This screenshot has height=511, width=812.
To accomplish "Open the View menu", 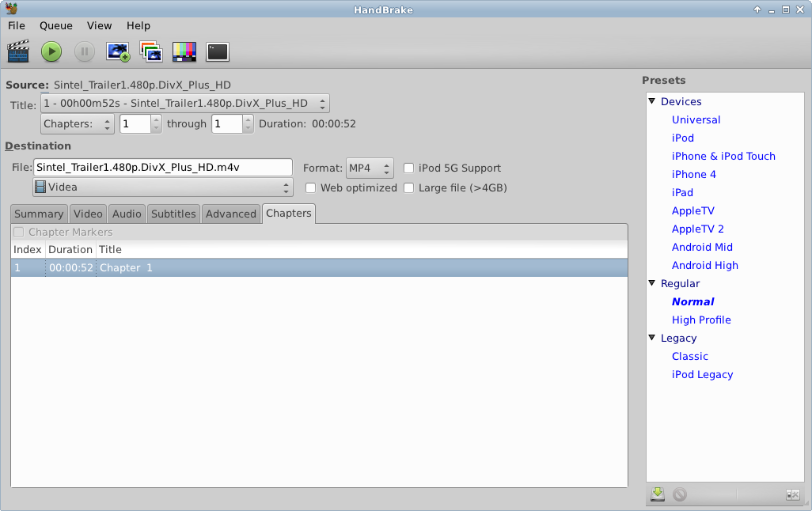I will [99, 26].
